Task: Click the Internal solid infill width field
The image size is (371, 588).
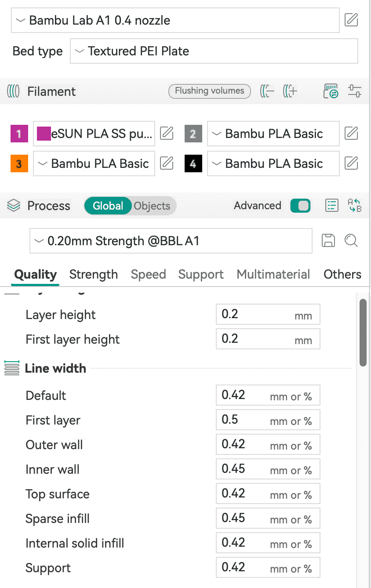Action: [268, 543]
